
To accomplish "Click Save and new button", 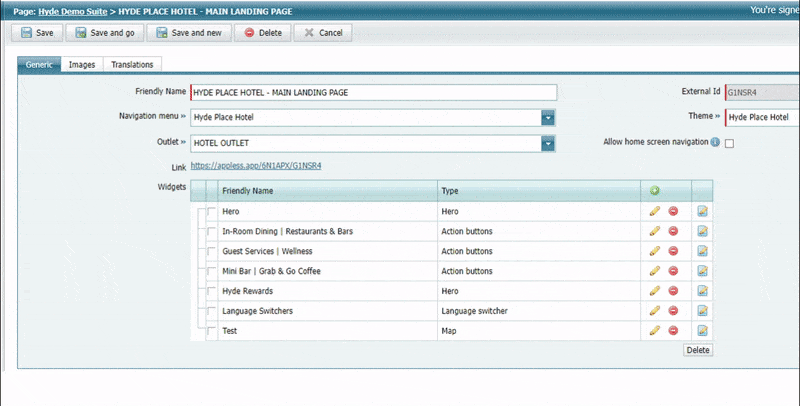I will pyautogui.click(x=189, y=33).
